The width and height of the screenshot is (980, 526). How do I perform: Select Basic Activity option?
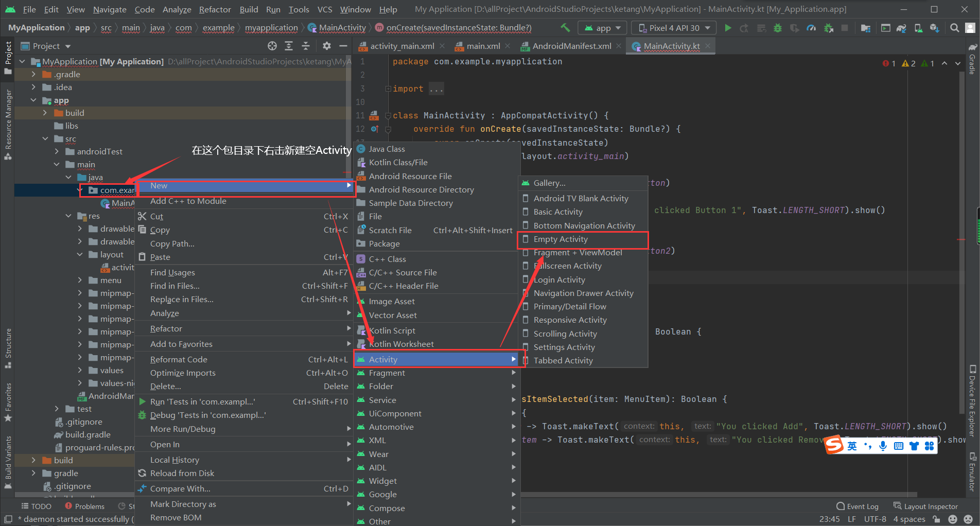582,212
